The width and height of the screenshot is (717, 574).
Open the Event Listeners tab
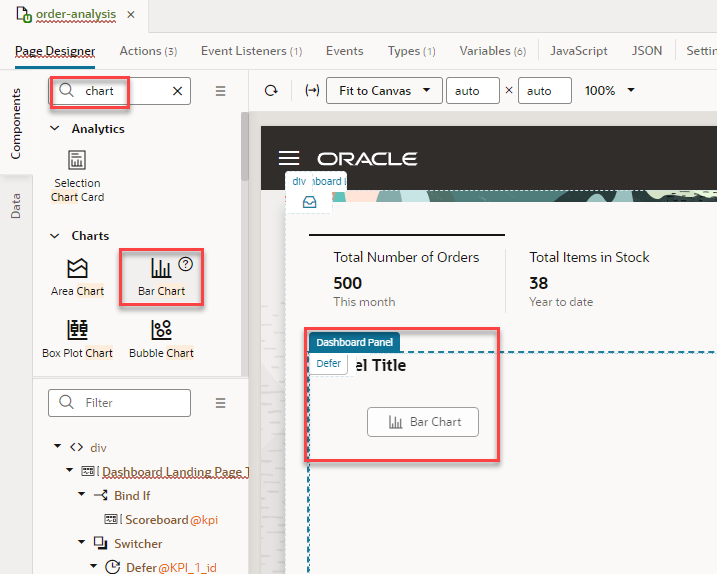coord(251,51)
